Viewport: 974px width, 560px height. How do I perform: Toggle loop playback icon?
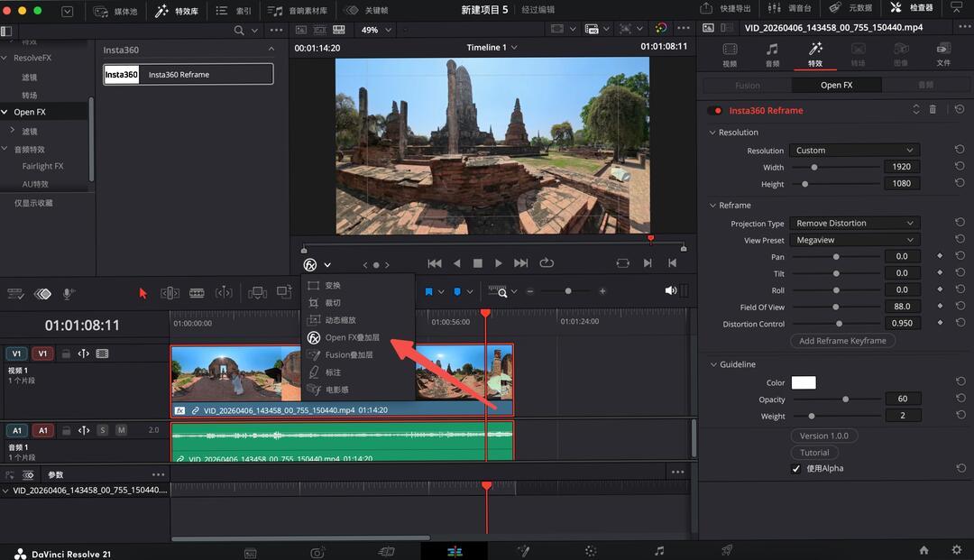[547, 263]
